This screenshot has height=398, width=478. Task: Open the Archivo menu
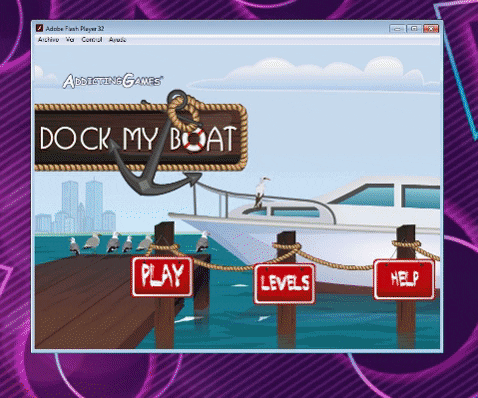[48, 40]
